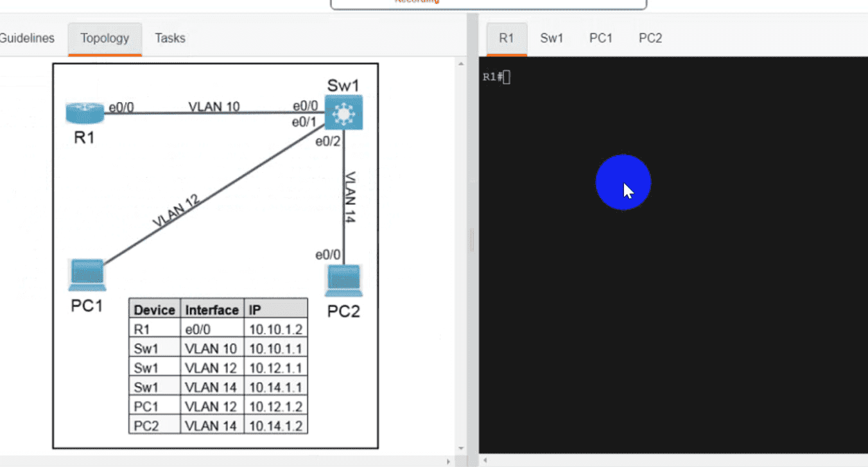Switch to the Sw1 console tab

pos(551,38)
